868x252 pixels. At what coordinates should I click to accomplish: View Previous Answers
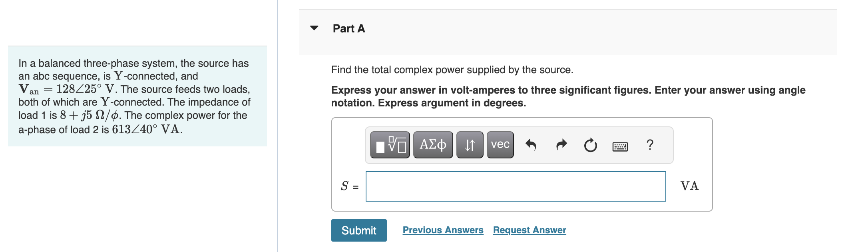[x=443, y=230]
